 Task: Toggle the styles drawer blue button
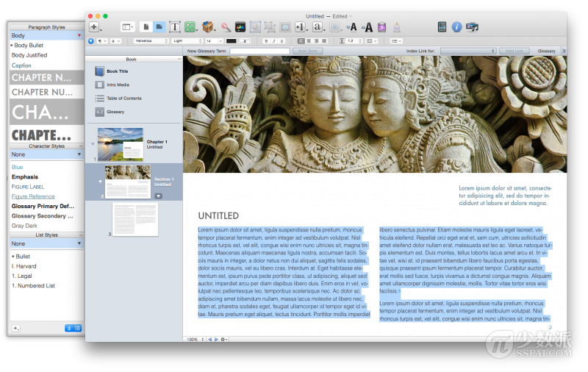(x=91, y=41)
